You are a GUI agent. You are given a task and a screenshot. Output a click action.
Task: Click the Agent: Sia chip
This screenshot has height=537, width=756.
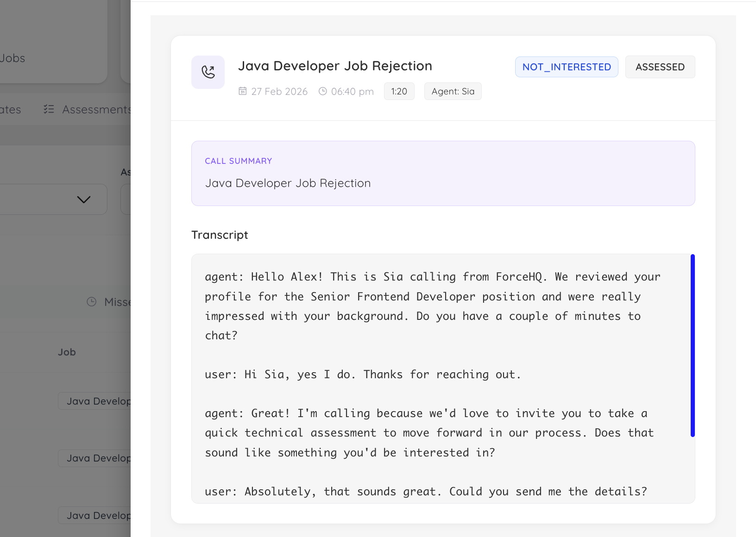[x=453, y=91]
